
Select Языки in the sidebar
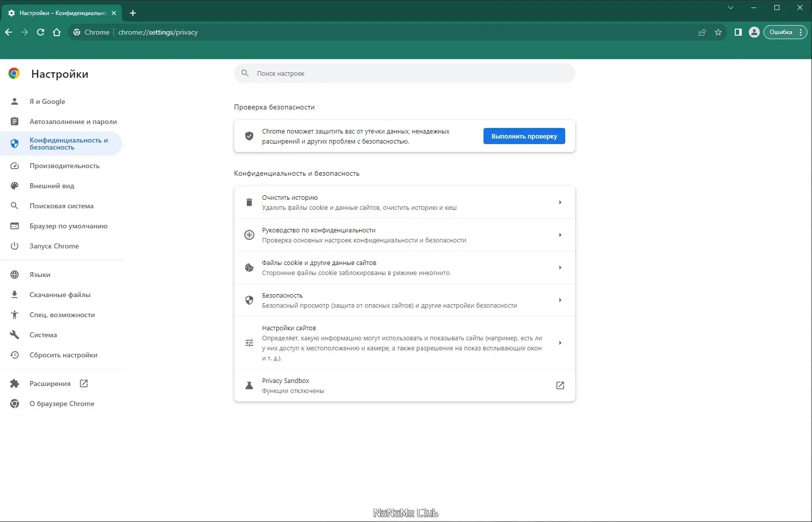coord(39,275)
